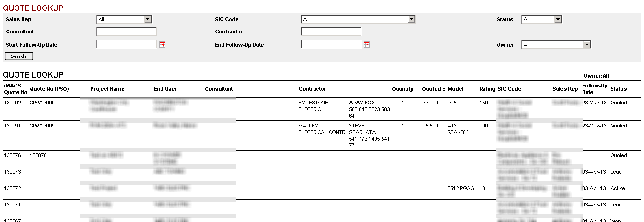Expand the Sales Rep dropdown
Viewport: 644px width, 222px height.
[124, 19]
